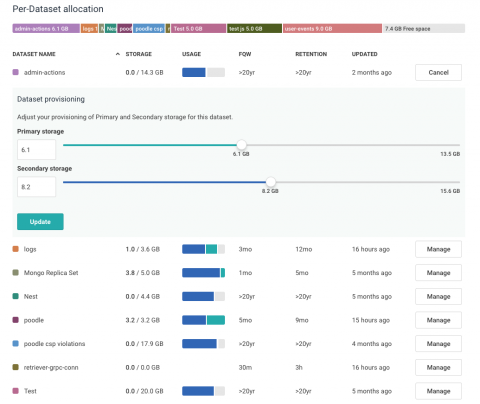Click the retriever-grpc-conn olive swatch
The height and width of the screenshot is (404, 480).
(x=15, y=367)
